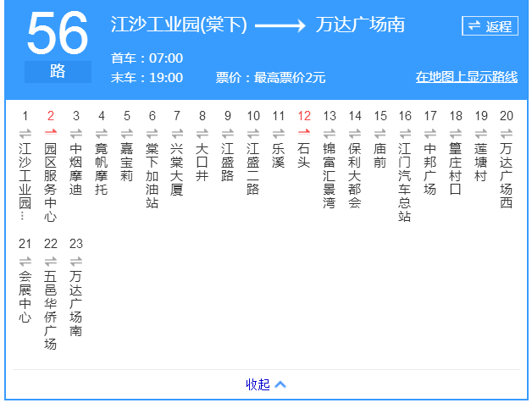This screenshot has height=403, width=532.
Task: Select stop 会展中心
Action: tap(25, 296)
